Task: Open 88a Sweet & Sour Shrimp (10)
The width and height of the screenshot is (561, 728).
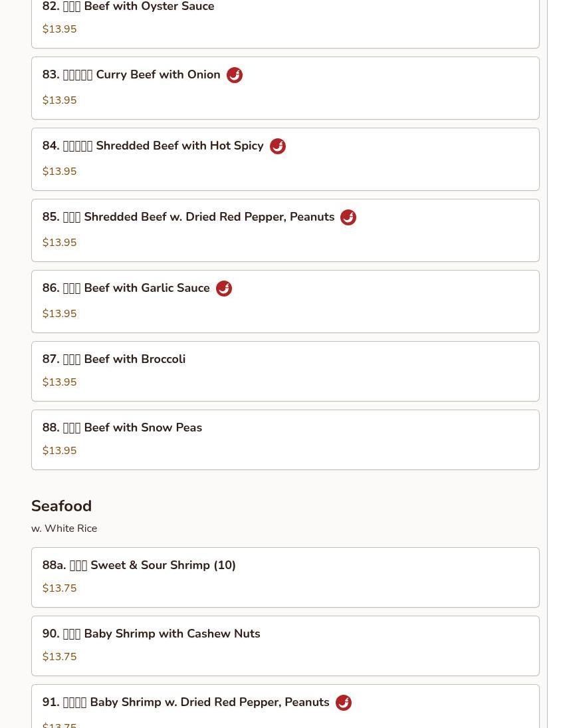Action: 285,578
